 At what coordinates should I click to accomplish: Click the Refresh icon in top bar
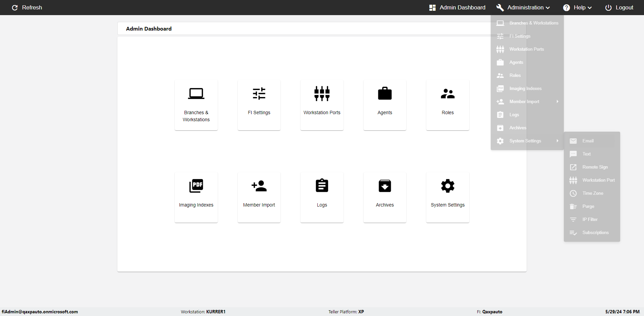pos(15,7)
